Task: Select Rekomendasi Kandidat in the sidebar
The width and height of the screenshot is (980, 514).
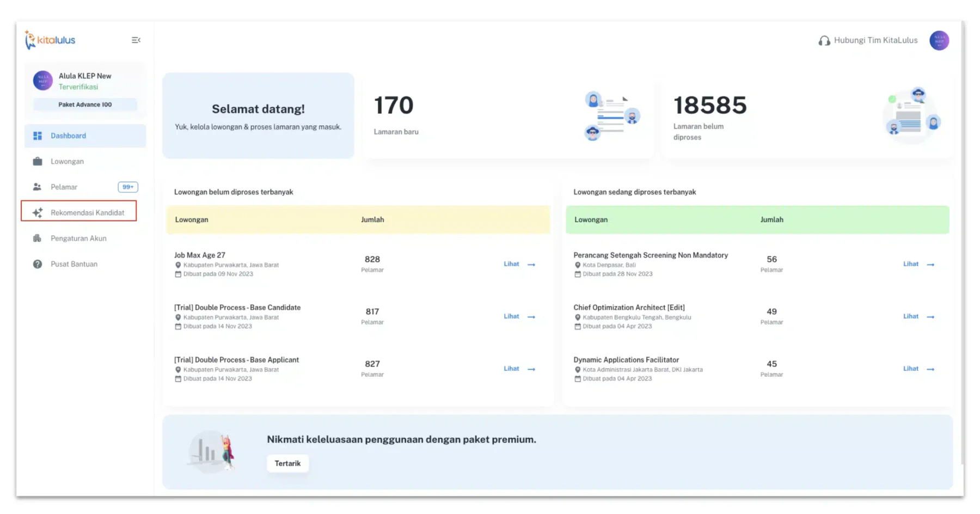Action: tap(79, 211)
